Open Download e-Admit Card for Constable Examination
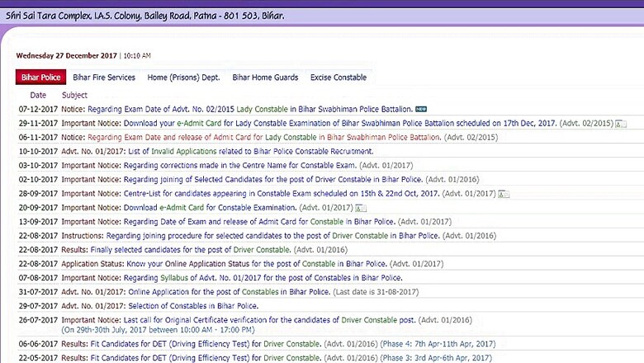 click(x=211, y=208)
